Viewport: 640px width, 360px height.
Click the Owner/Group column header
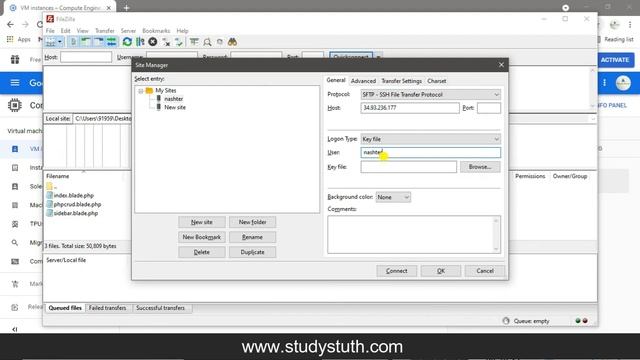coord(570,176)
